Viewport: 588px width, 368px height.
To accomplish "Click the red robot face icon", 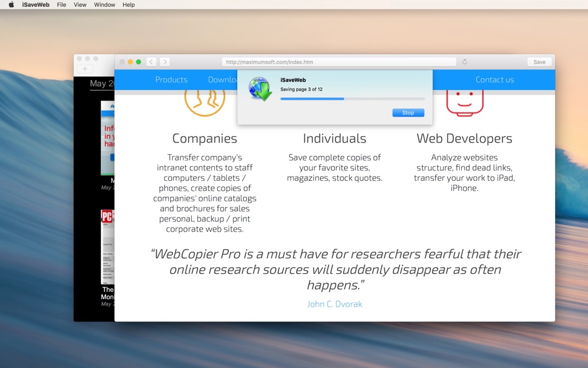I will 465,103.
